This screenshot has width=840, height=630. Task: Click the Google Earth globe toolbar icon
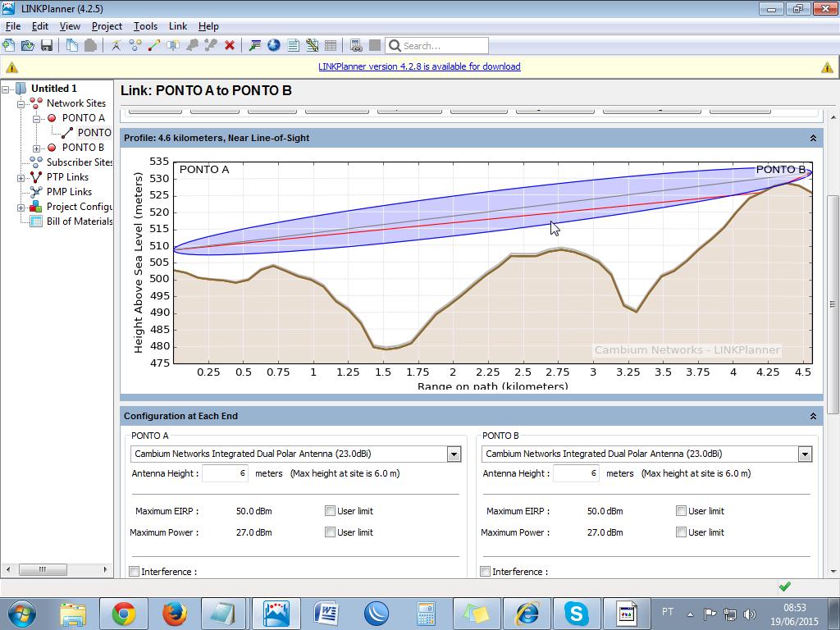(x=274, y=45)
